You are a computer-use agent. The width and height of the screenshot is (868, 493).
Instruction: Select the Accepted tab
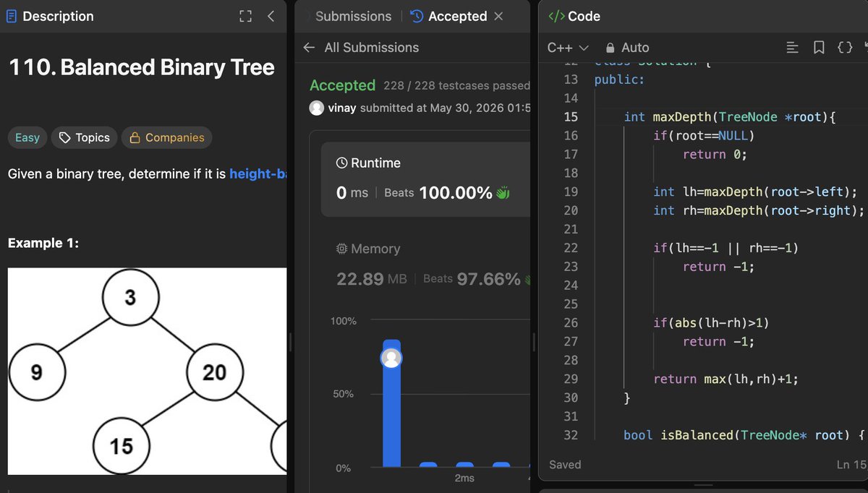[x=448, y=16]
